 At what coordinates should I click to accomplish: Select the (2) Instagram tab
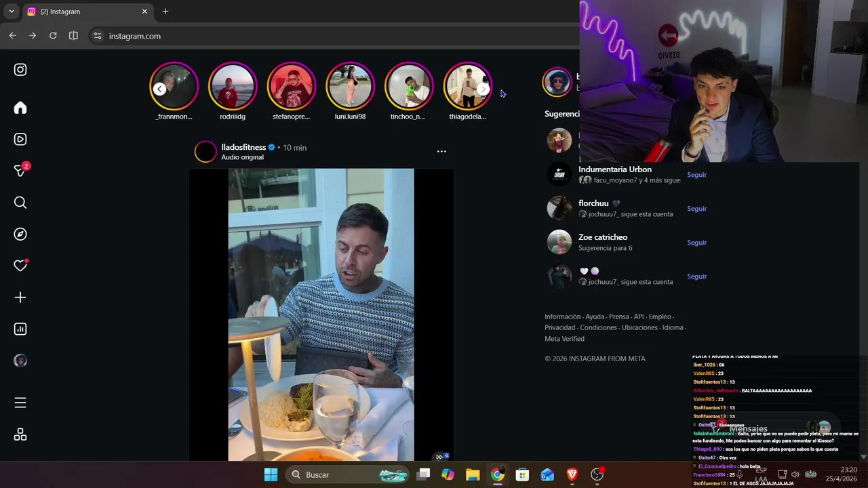pos(87,12)
